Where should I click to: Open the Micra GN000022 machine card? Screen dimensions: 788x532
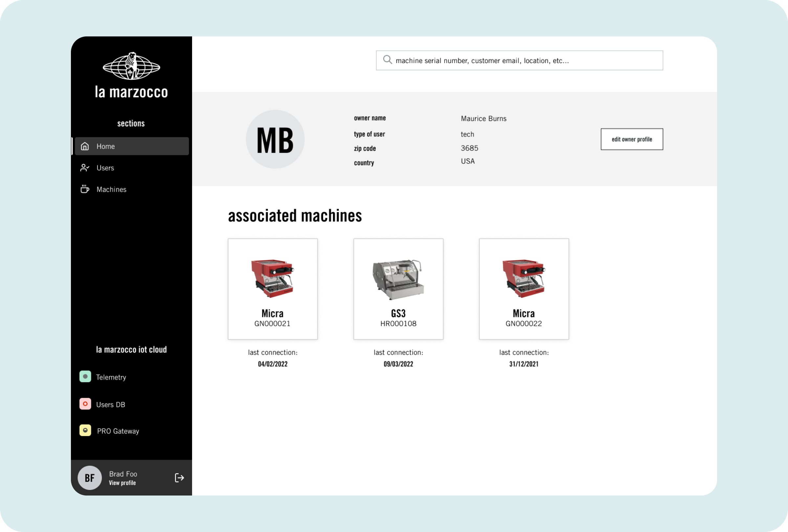click(524, 289)
